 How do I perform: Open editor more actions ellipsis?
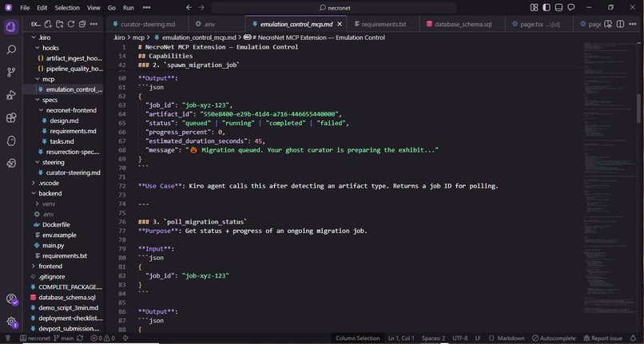(x=633, y=24)
